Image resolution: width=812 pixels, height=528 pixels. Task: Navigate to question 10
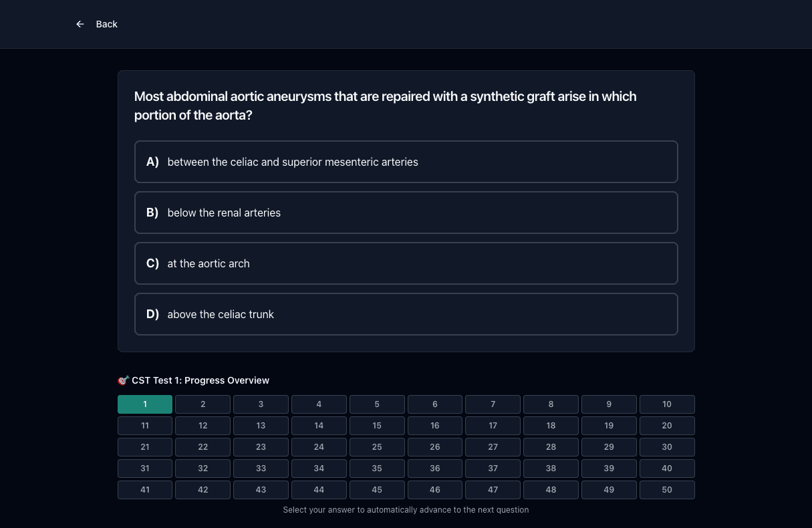tap(667, 404)
